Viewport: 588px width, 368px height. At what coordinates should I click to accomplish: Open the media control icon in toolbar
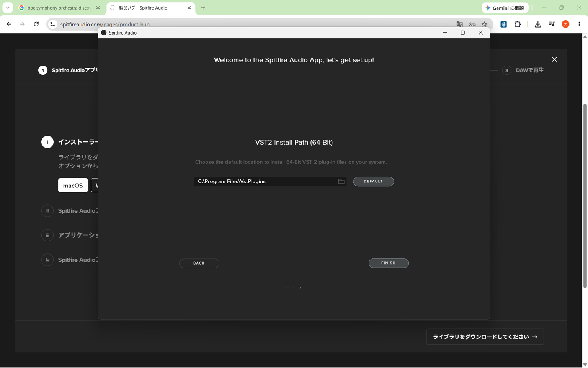point(552,24)
